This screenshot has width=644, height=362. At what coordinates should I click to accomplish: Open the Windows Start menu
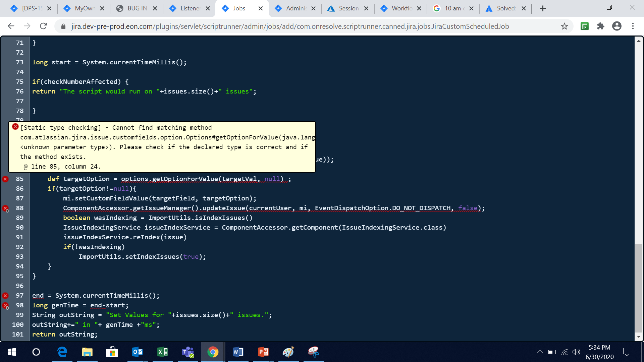tap(12, 352)
